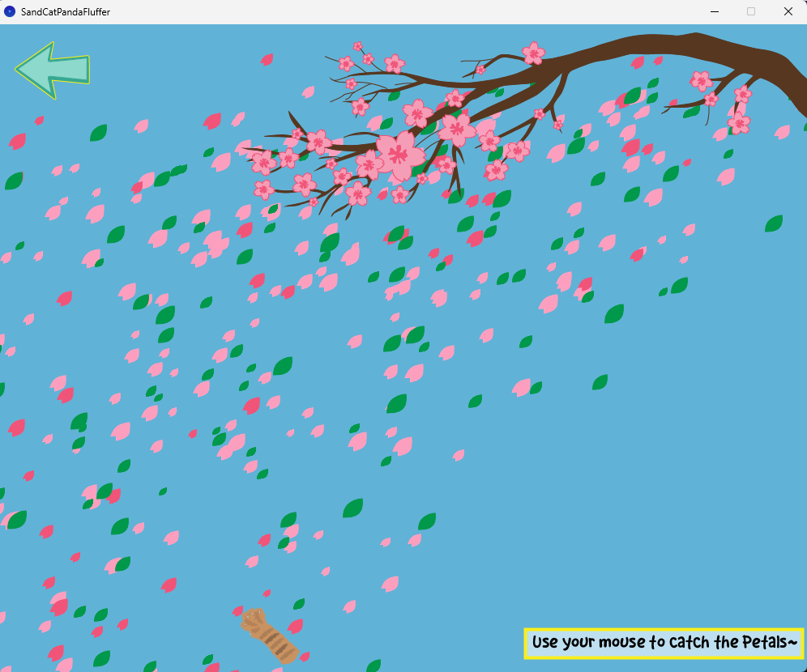Click the disabled maximize button
The width and height of the screenshot is (807, 672).
(751, 11)
